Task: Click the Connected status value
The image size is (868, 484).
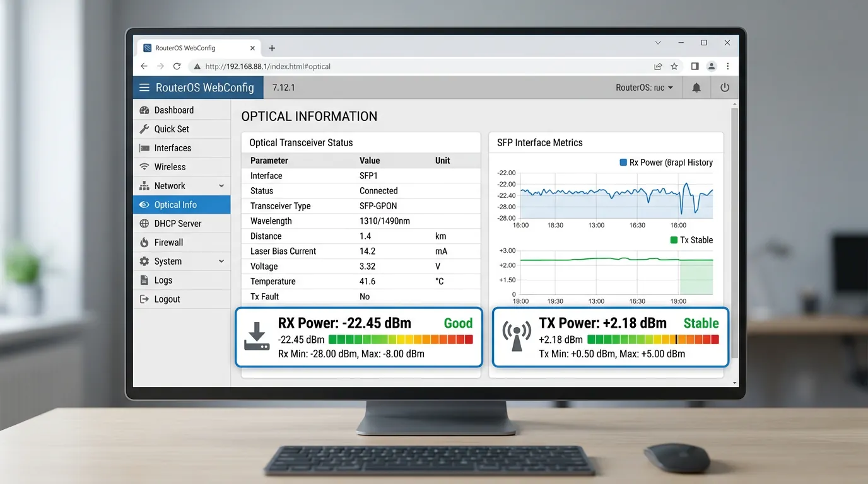Action: 378,191
